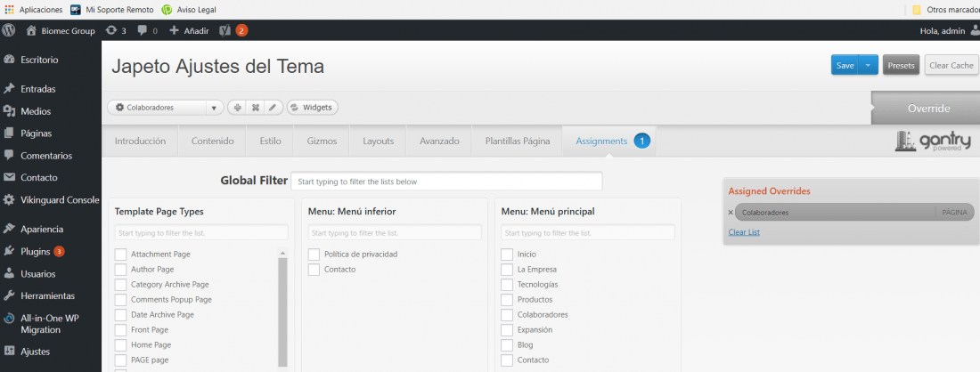The height and width of the screenshot is (372, 980).
Task: Open All-in-One WP Migration
Action: 50,323
